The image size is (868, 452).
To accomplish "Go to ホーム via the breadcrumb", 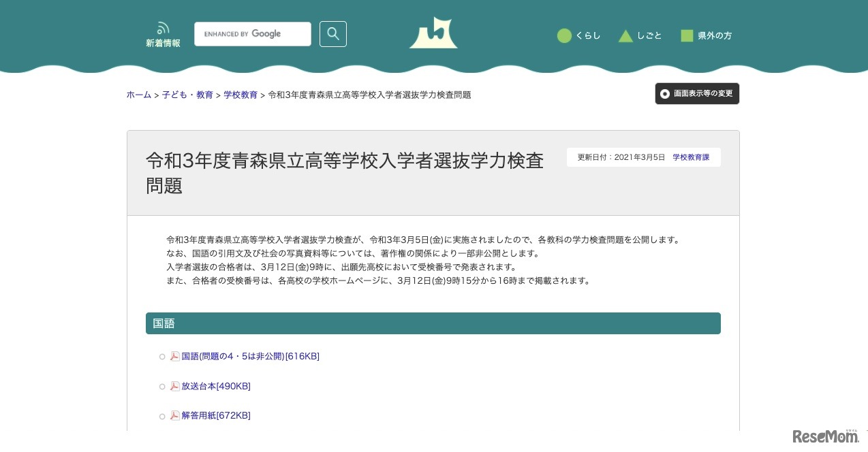I will click(139, 95).
